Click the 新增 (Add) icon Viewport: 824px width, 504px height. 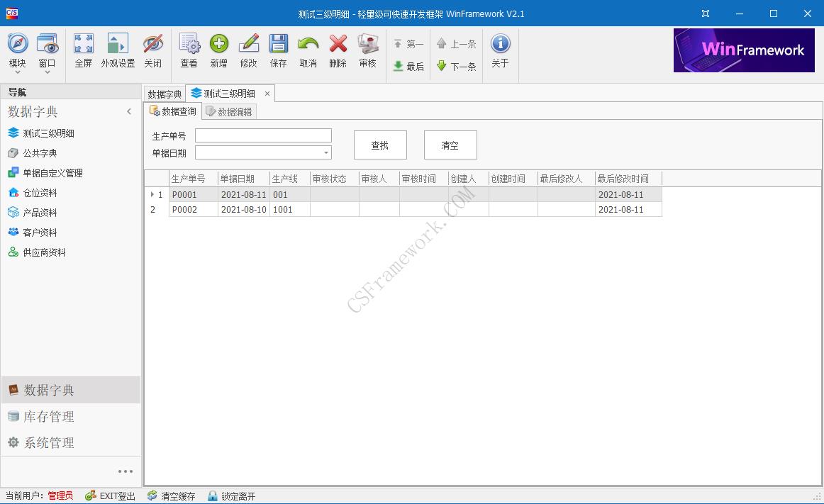tap(219, 50)
